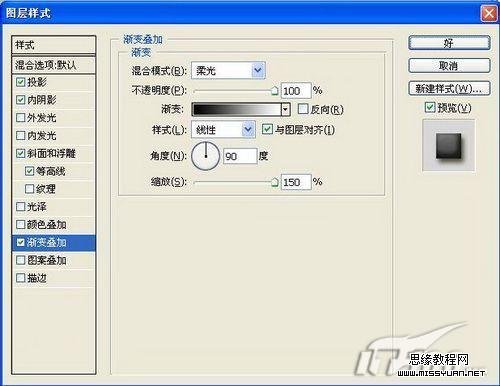Image resolution: width=500 pixels, height=386 pixels.
Task: Click the 缩放 scale slider handle
Action: point(274,182)
